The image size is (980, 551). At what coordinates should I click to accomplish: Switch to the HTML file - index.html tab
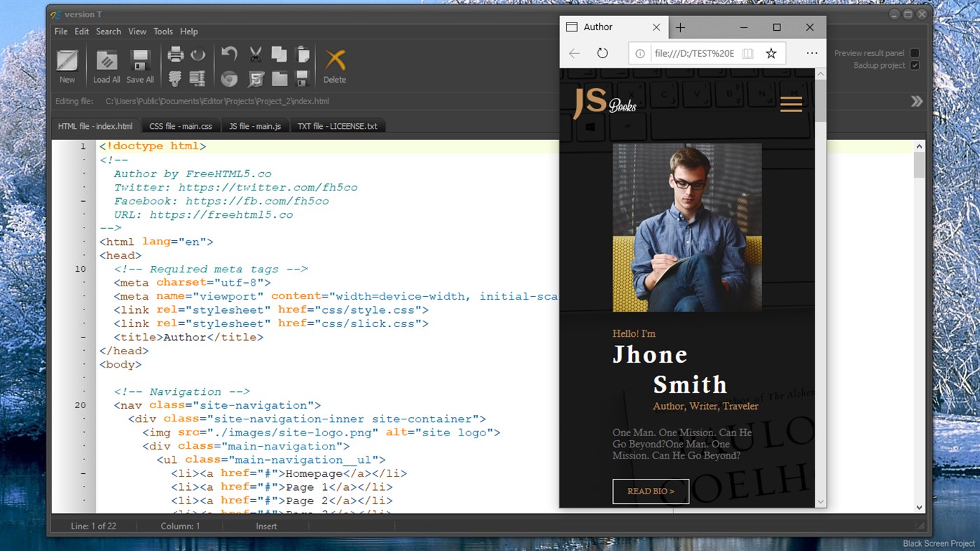pyautogui.click(x=95, y=127)
